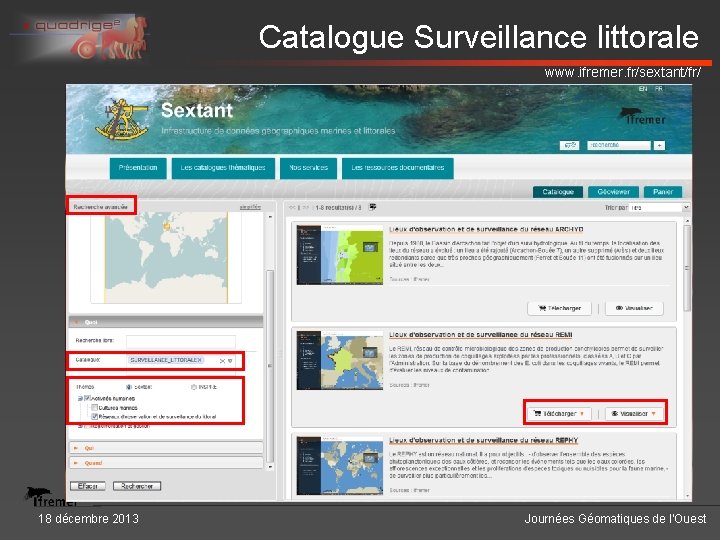Image resolution: width=720 pixels, height=540 pixels.
Task: Open the Présentation menu
Action: pyautogui.click(x=138, y=168)
